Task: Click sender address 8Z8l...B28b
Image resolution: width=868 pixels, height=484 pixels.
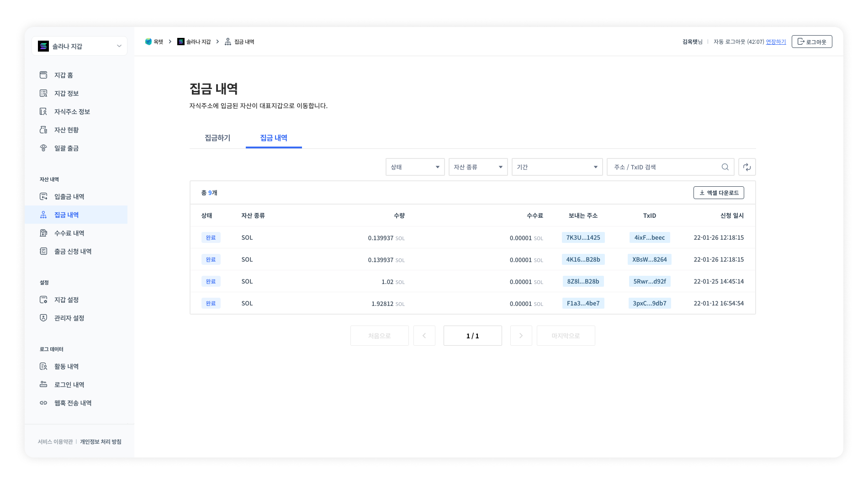Action: tap(583, 281)
